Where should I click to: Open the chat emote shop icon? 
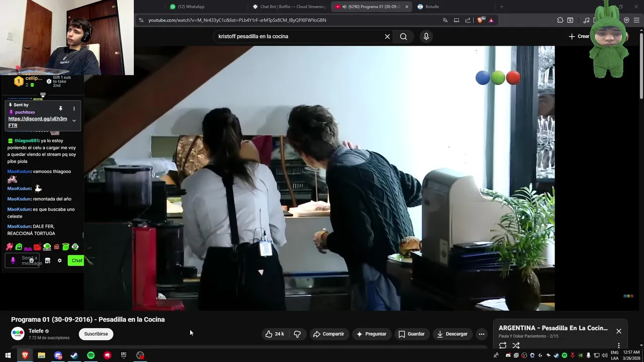click(x=47, y=260)
